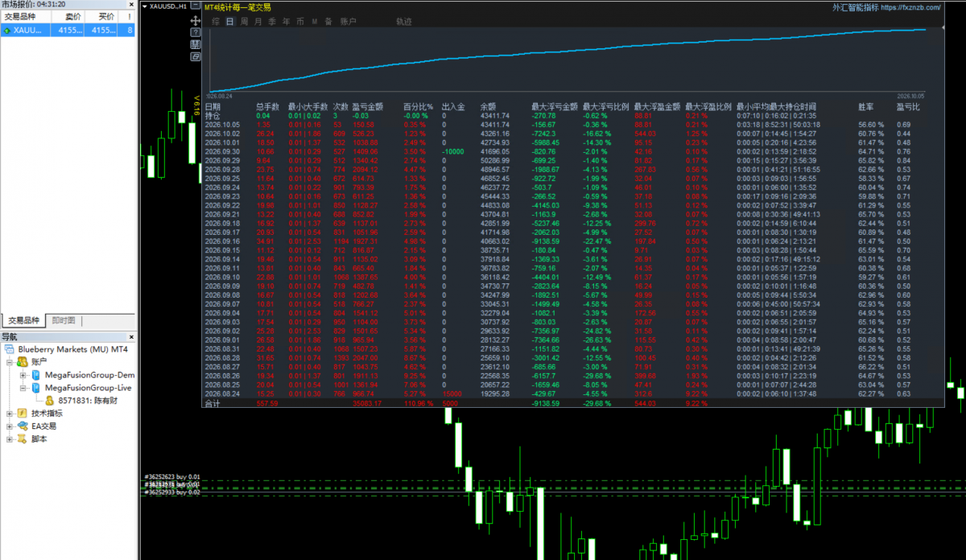Click the overlapping windows restore icon
Image resolution: width=966 pixels, height=560 pixels.
pyautogui.click(x=196, y=56)
